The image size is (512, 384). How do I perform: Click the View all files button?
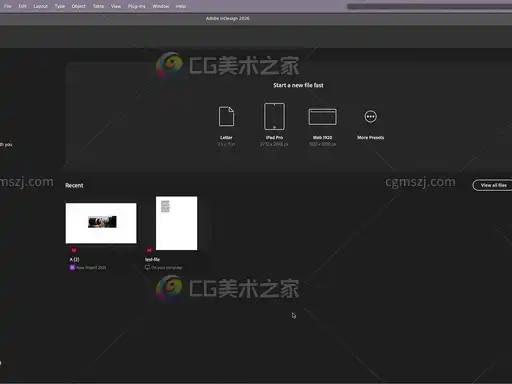493,185
